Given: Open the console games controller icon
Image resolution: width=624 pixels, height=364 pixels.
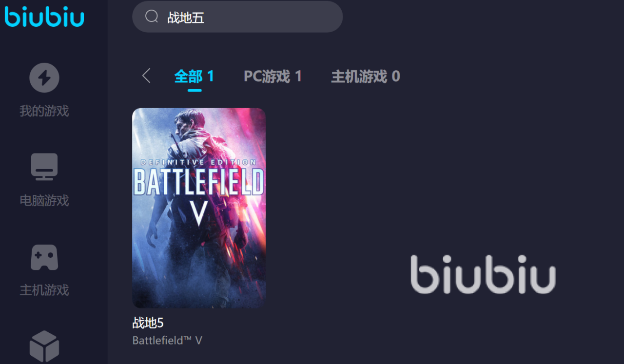Looking at the screenshot, I should click(x=44, y=257).
